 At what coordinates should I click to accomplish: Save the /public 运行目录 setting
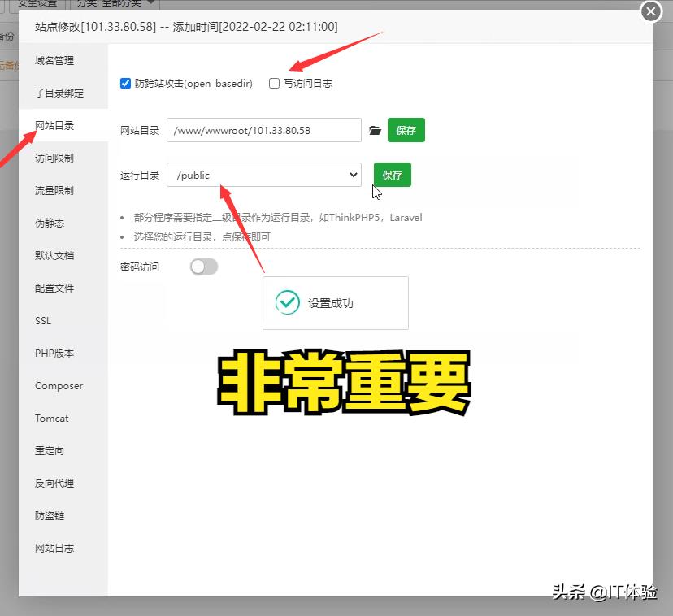click(x=392, y=175)
